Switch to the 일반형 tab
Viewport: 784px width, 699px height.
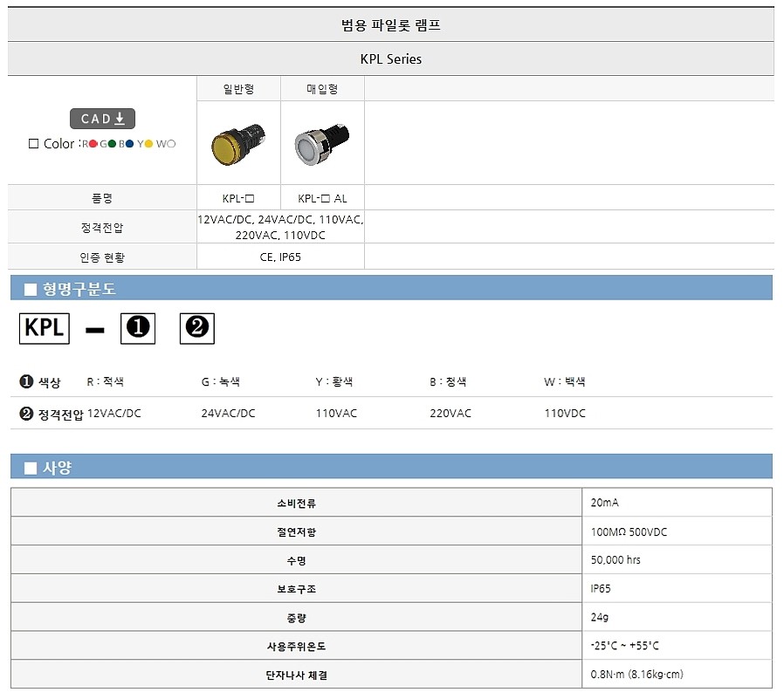click(237, 87)
